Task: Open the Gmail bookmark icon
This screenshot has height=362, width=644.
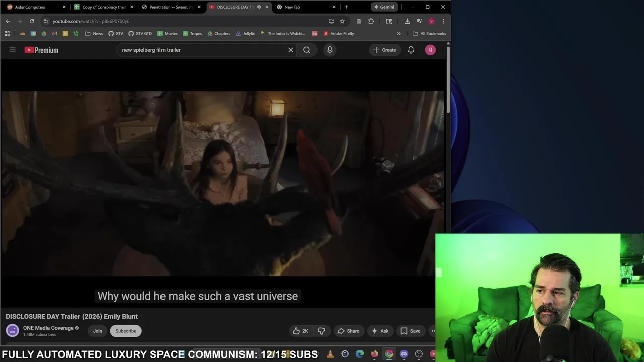Action: click(55, 34)
